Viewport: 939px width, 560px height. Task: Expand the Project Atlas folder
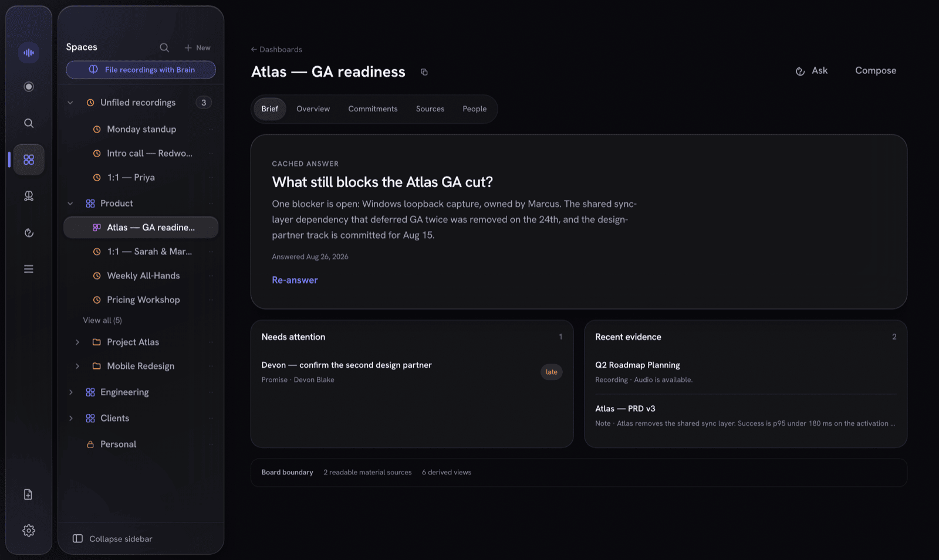77,342
